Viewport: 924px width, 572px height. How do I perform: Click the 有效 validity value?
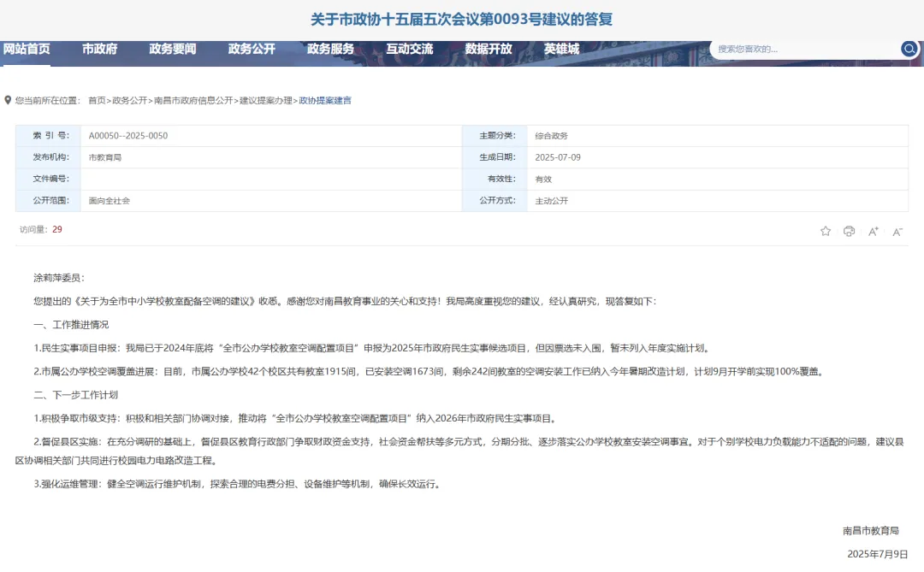click(543, 179)
